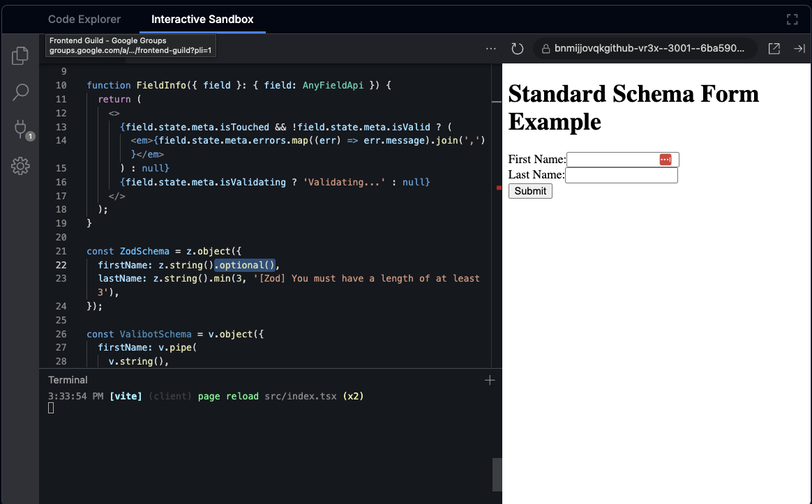Image resolution: width=812 pixels, height=504 pixels.
Task: Open the three-dots more options menu
Action: (490, 49)
